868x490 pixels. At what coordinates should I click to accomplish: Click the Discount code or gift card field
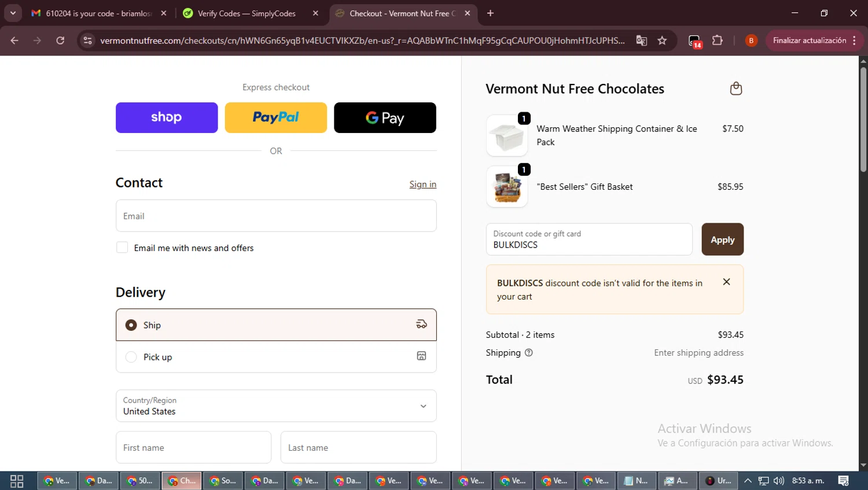[x=589, y=240]
